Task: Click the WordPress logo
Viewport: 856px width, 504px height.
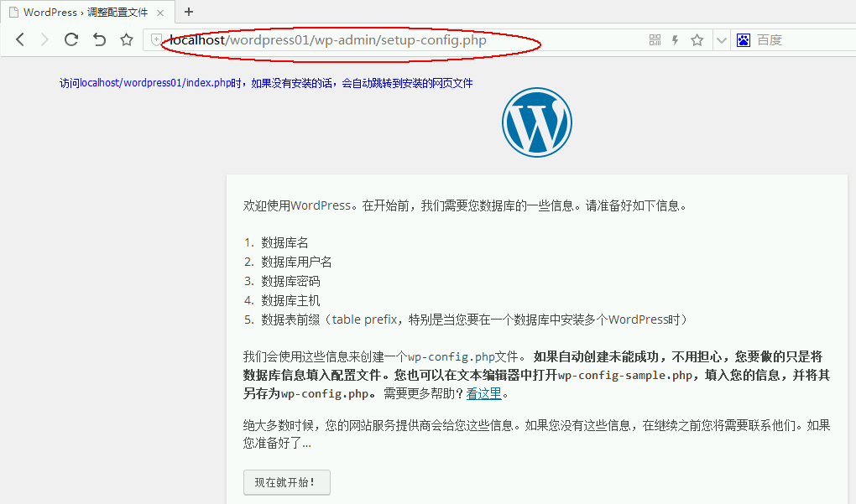Action: pos(537,122)
